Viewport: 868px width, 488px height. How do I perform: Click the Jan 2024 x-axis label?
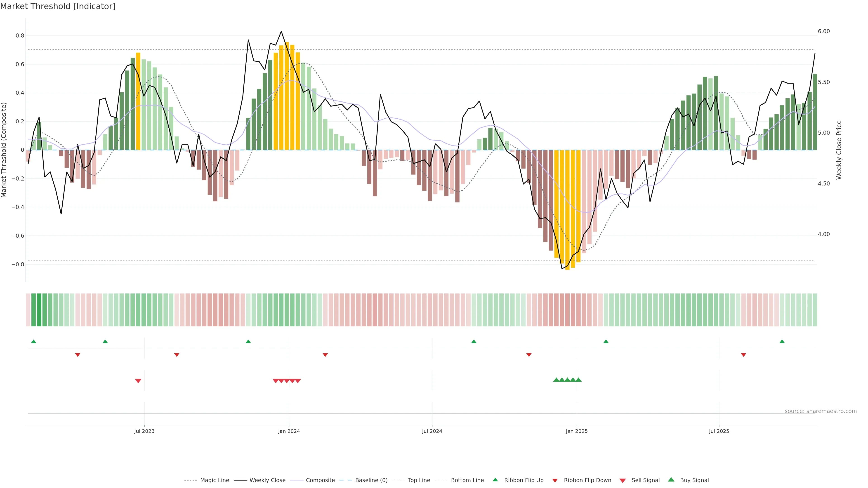coord(289,431)
